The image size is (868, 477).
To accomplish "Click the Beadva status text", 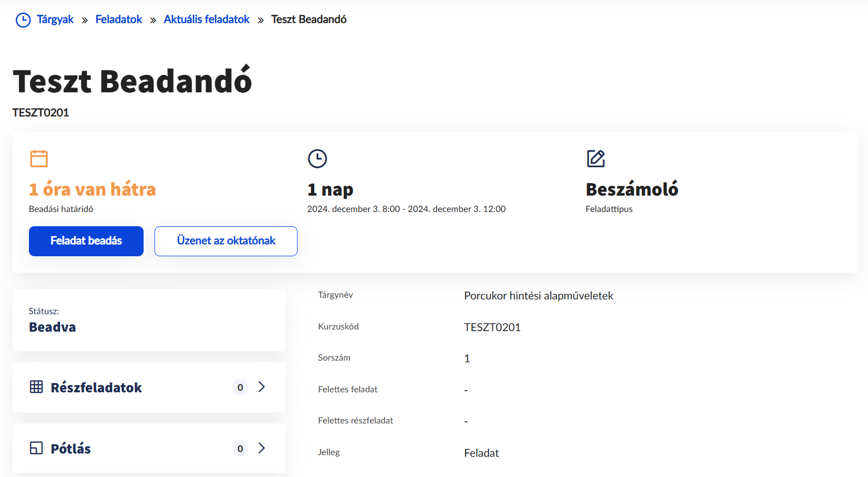I will [x=52, y=327].
